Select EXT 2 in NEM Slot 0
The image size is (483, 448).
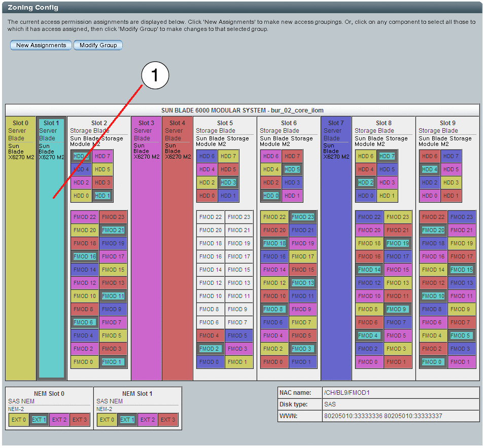[59, 420]
